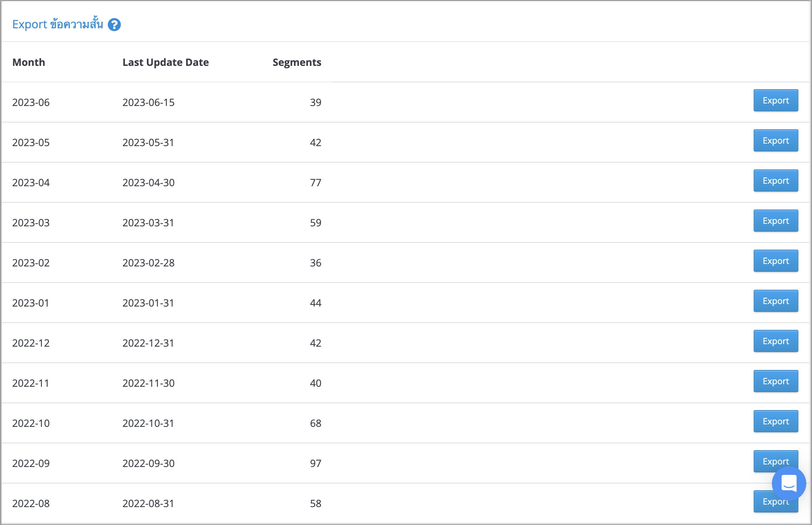Click the Segments column header
The height and width of the screenshot is (525, 812).
tap(297, 62)
